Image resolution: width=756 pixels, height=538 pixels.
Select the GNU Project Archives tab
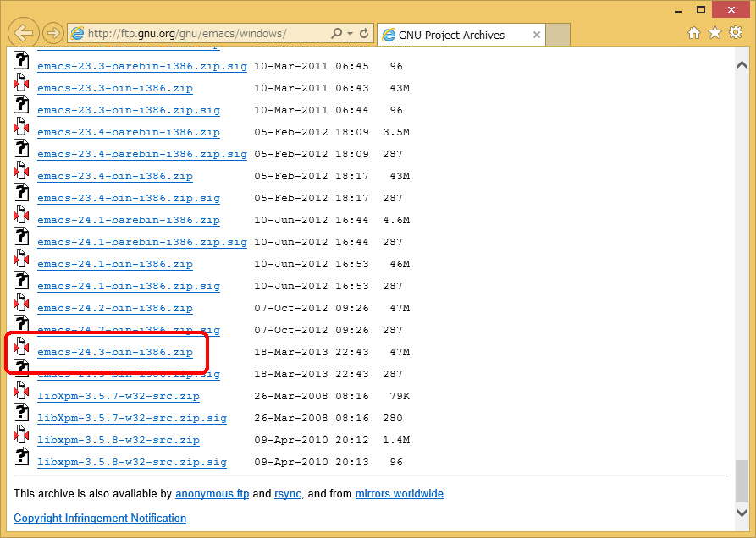click(x=461, y=35)
